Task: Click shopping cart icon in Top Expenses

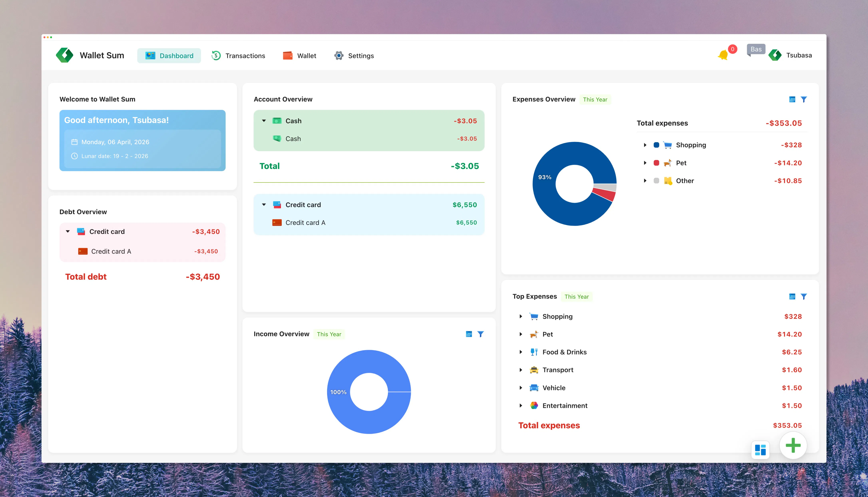Action: point(534,316)
